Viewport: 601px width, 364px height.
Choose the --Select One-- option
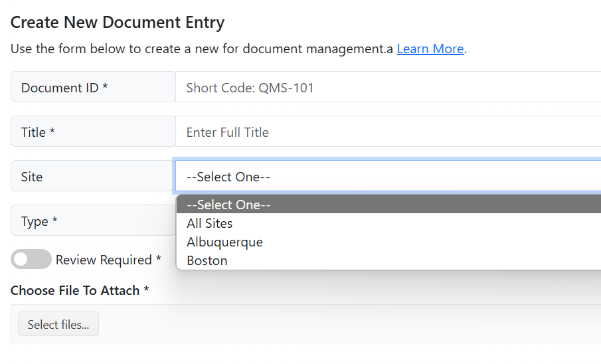point(388,205)
